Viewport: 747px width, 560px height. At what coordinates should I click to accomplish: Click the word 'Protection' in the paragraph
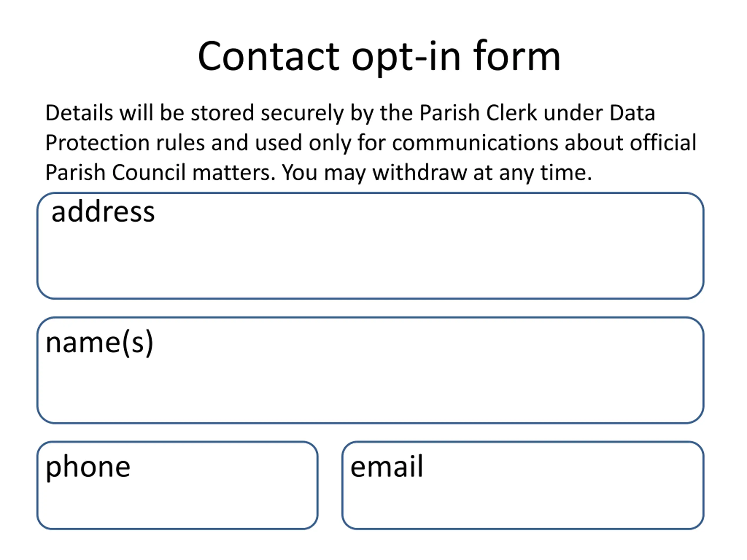tap(97, 142)
